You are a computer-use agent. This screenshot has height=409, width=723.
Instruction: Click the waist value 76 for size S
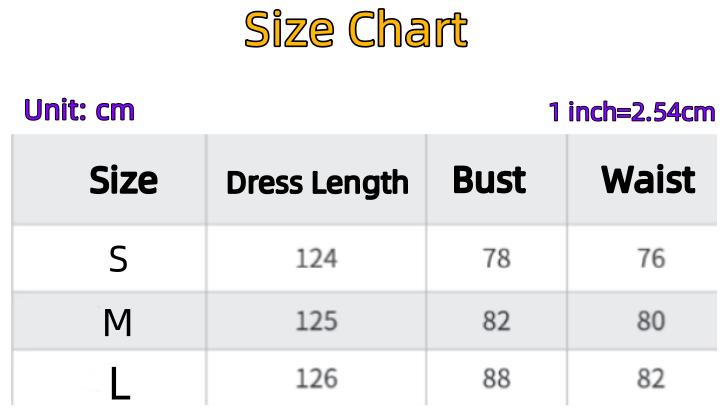click(651, 259)
